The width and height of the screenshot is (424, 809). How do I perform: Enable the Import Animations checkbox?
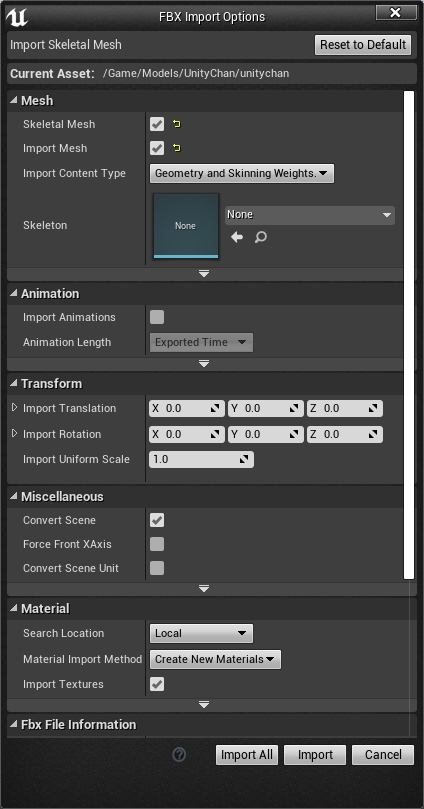coord(157,317)
